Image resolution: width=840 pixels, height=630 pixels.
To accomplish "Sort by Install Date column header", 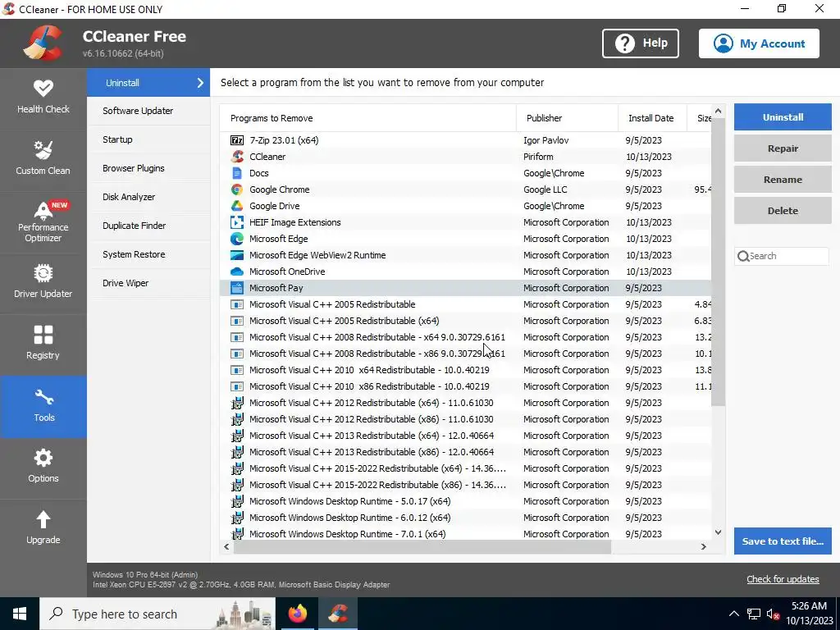I will (652, 118).
